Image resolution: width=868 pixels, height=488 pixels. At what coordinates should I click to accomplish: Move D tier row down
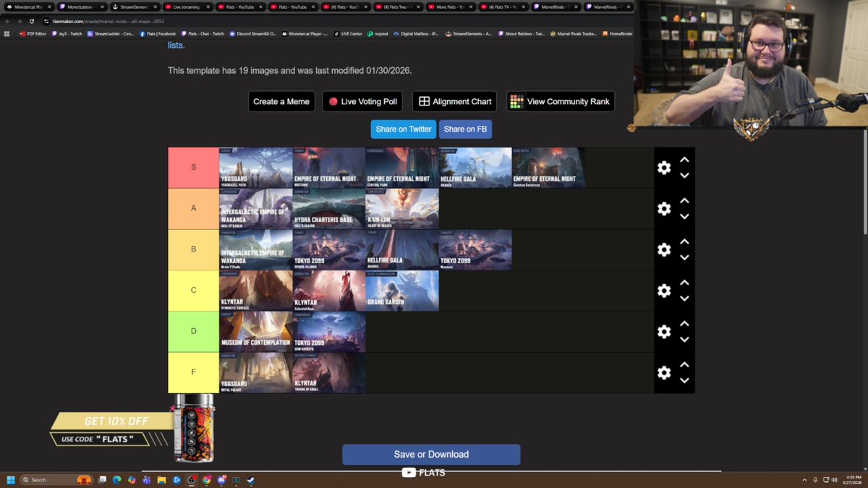click(x=684, y=340)
